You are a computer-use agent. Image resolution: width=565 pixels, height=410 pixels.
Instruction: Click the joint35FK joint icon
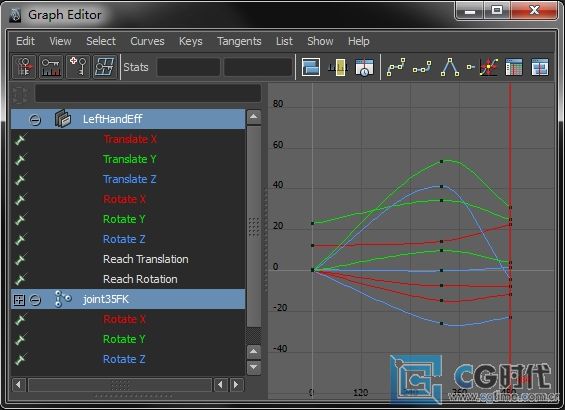coord(63,299)
